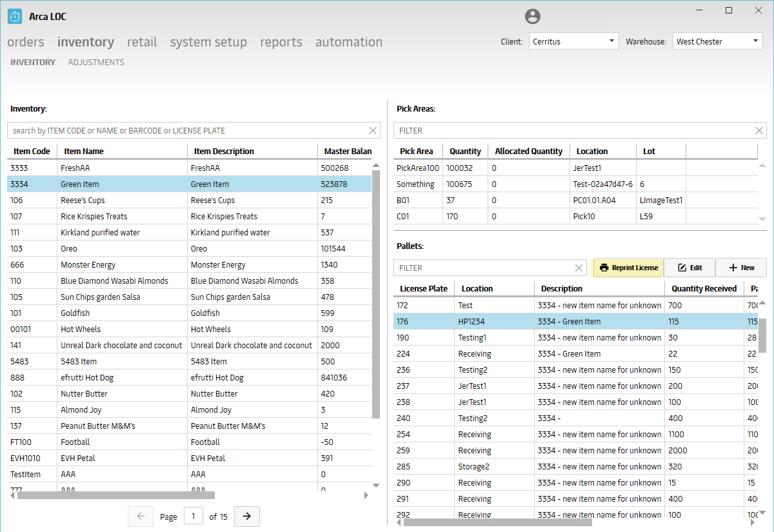Image resolution: width=774 pixels, height=532 pixels.
Task: Select pallet 240 at Testing2
Action: coord(575,418)
